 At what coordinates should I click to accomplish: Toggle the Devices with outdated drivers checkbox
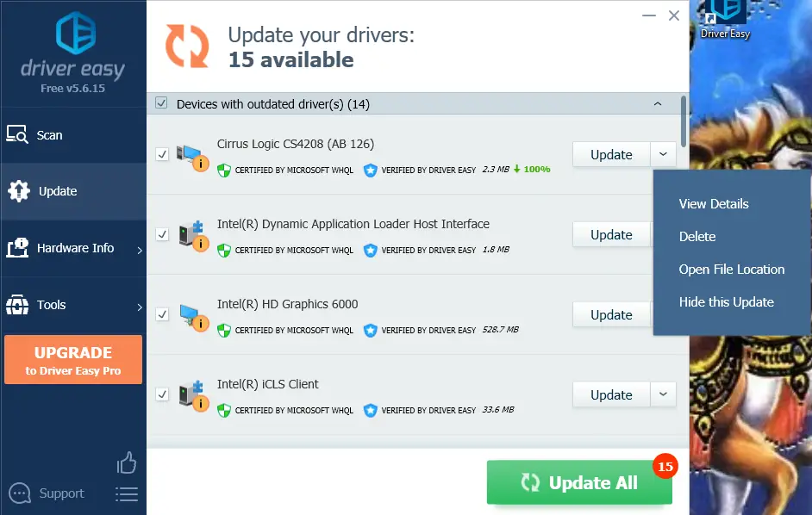pos(161,103)
